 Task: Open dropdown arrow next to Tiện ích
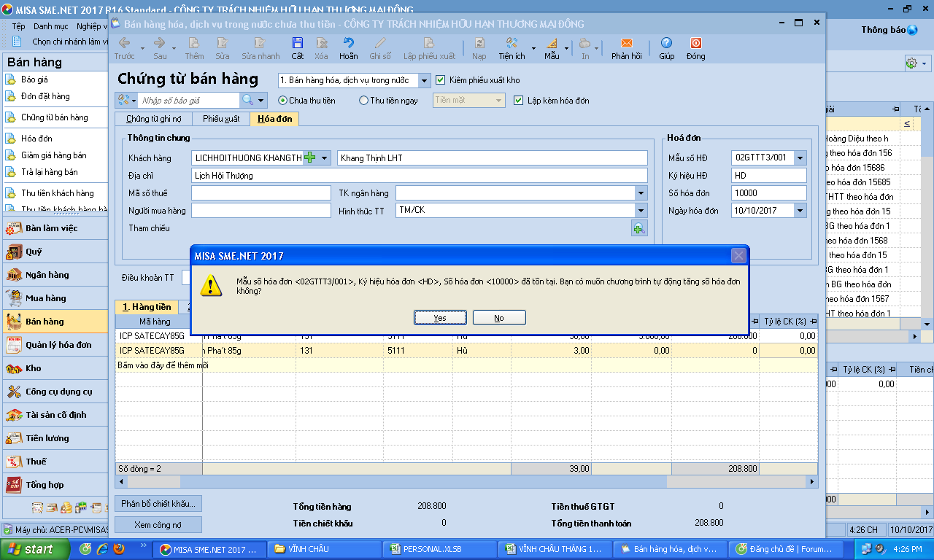533,49
